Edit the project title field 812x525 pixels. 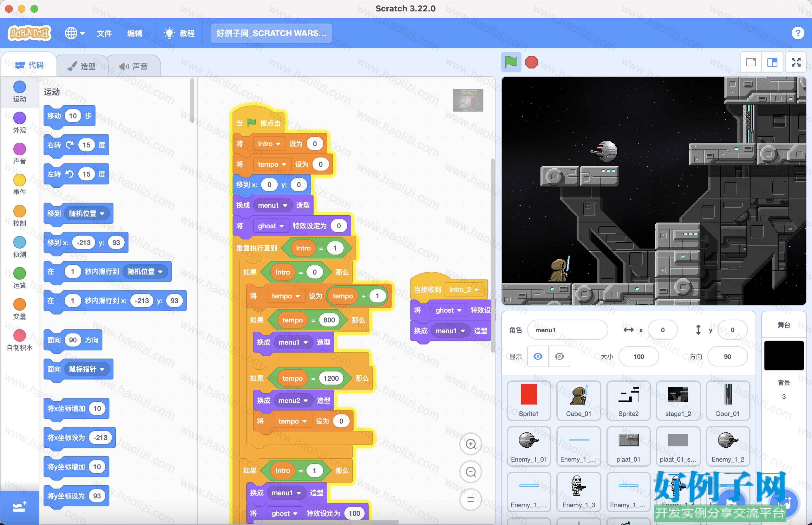click(x=271, y=33)
